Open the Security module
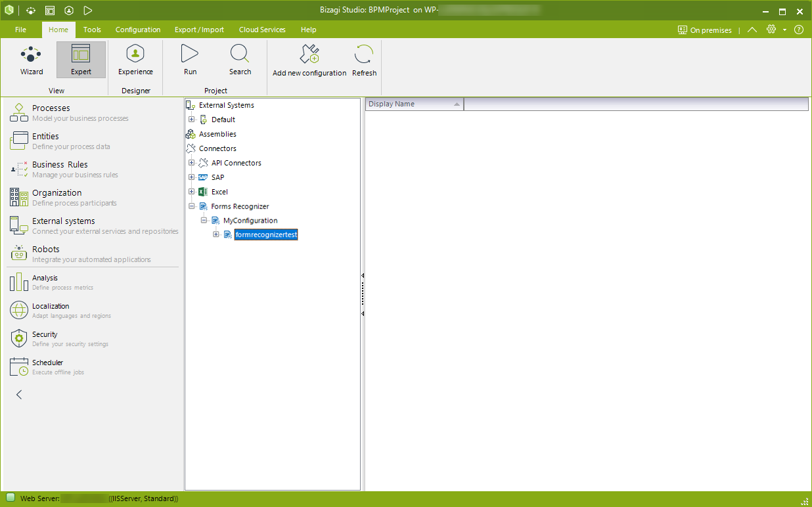The height and width of the screenshot is (507, 812). [93, 338]
